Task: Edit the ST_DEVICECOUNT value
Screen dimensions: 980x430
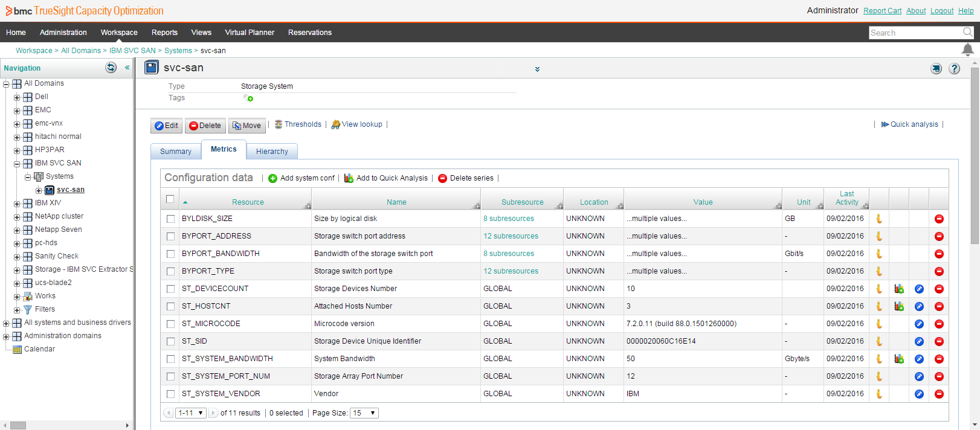Action: (919, 289)
